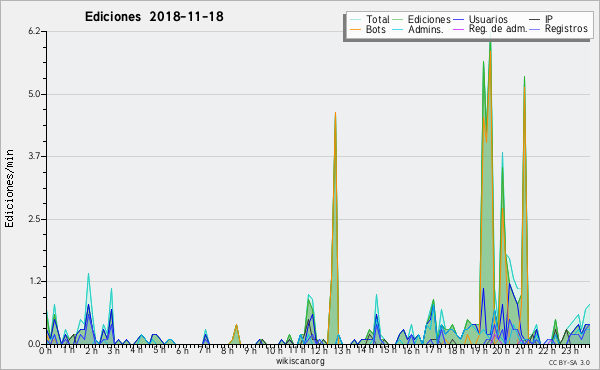Click the '0 h' x-axis label
Screen dimensions: 600x370
pyautogui.click(x=45, y=350)
